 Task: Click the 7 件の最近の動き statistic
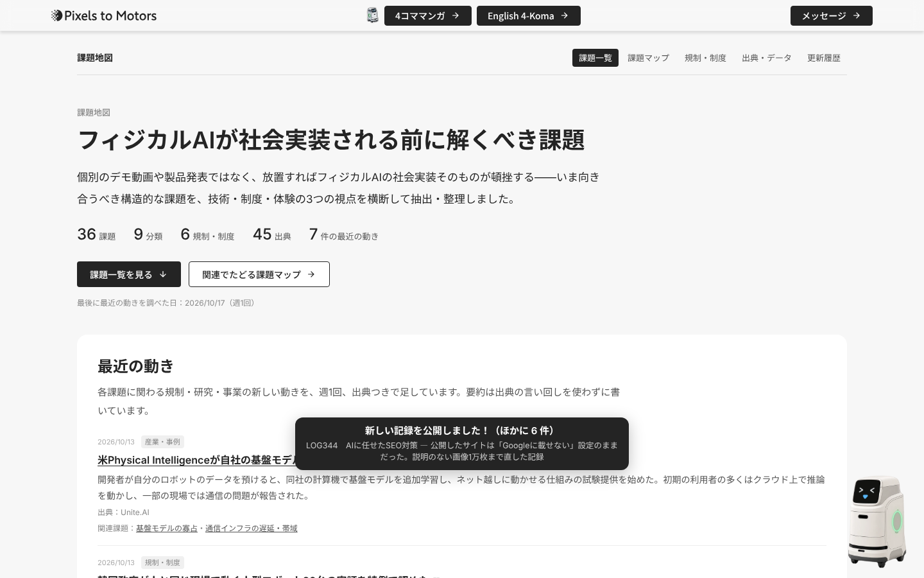coord(344,234)
